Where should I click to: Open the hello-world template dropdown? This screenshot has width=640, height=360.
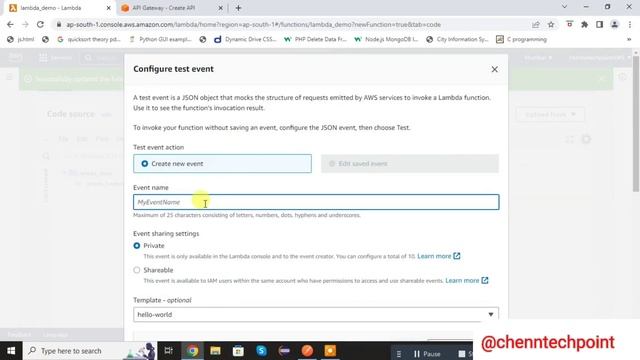[x=316, y=314]
